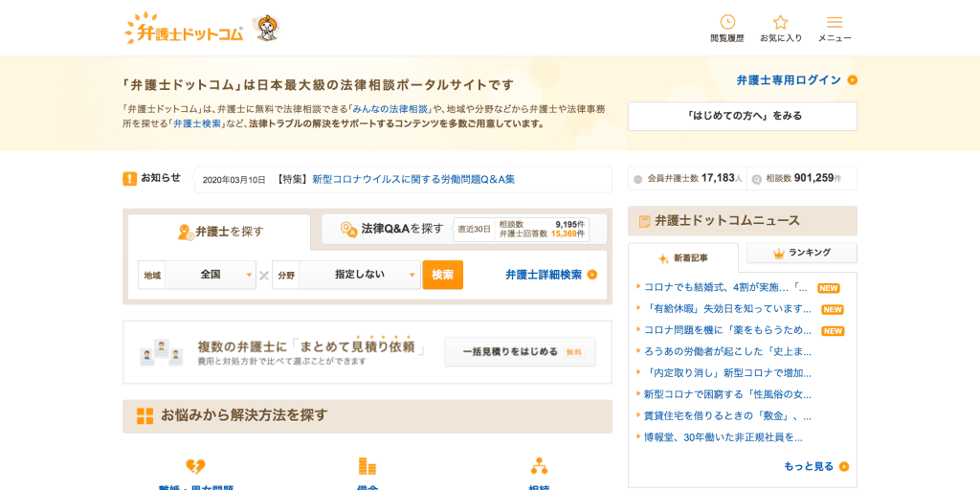Click the NEW badge on コロナ問題を機に article

point(833,331)
